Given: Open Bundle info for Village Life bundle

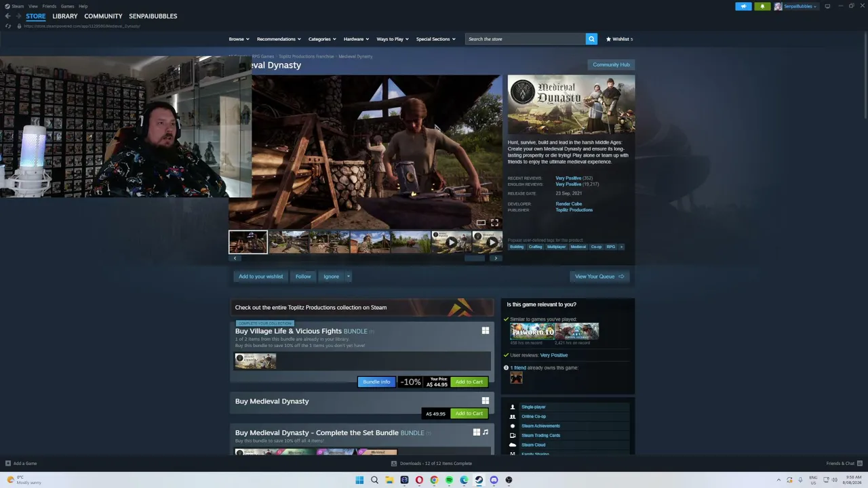Looking at the screenshot, I should [x=376, y=382].
